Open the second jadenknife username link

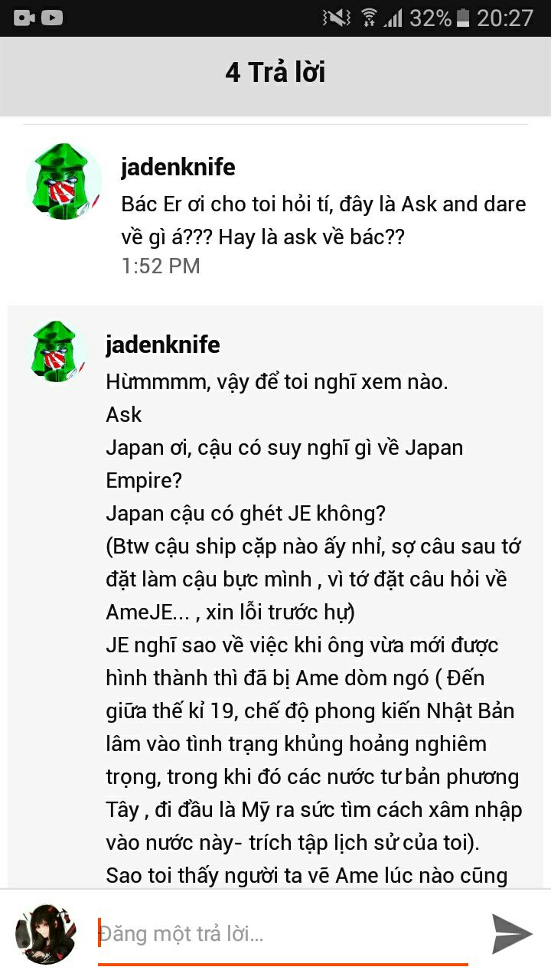(163, 345)
